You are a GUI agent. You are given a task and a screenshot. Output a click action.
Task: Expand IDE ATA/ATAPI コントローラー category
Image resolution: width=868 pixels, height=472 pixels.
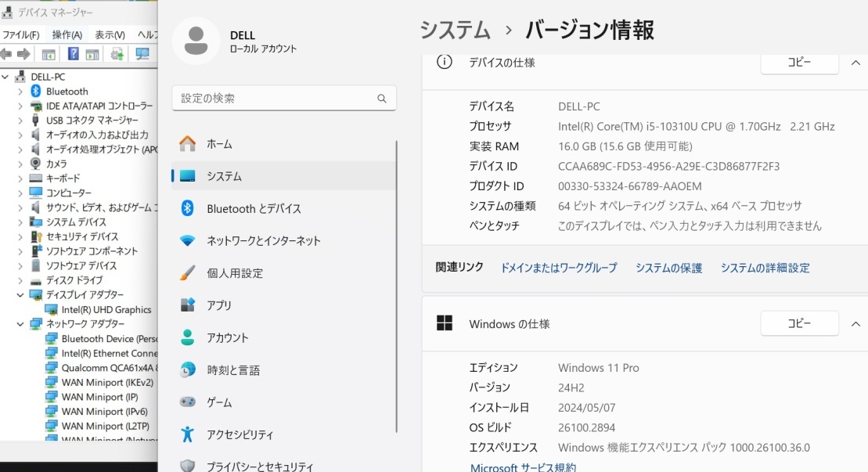coord(20,106)
